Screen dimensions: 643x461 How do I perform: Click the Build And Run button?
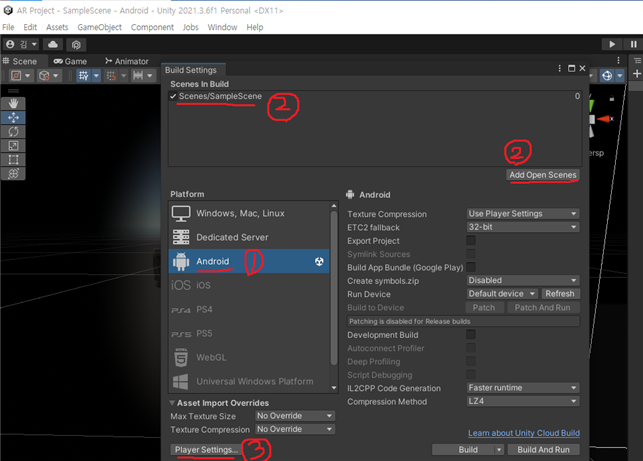tap(543, 450)
